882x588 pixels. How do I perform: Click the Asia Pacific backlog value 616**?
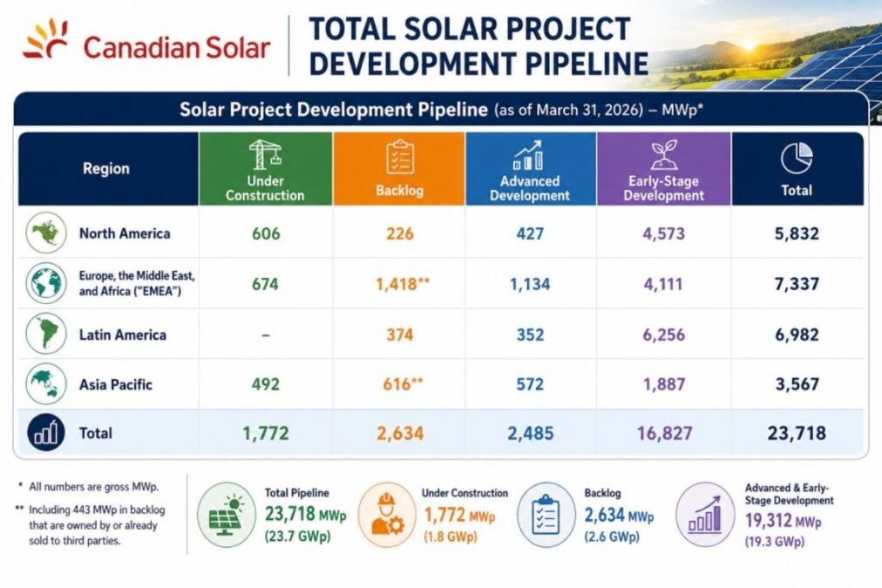point(403,384)
